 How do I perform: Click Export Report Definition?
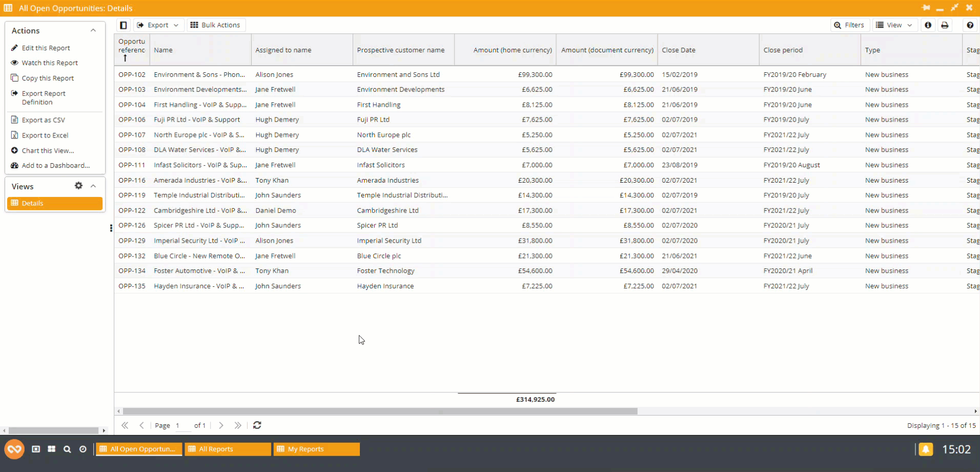click(x=44, y=97)
